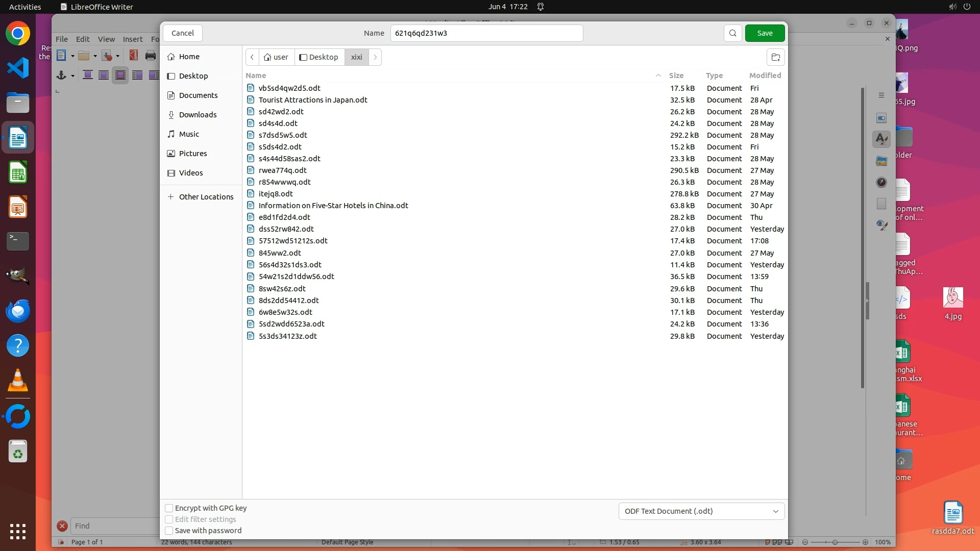980x551 pixels.
Task: Click the export as PDF icon
Action: click(x=134, y=55)
